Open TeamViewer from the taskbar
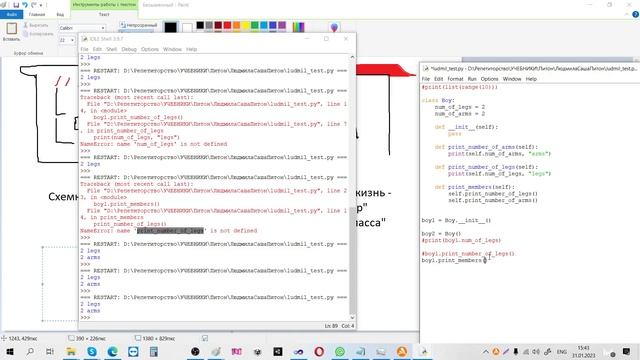This screenshot has width=640, height=360. click(133, 351)
